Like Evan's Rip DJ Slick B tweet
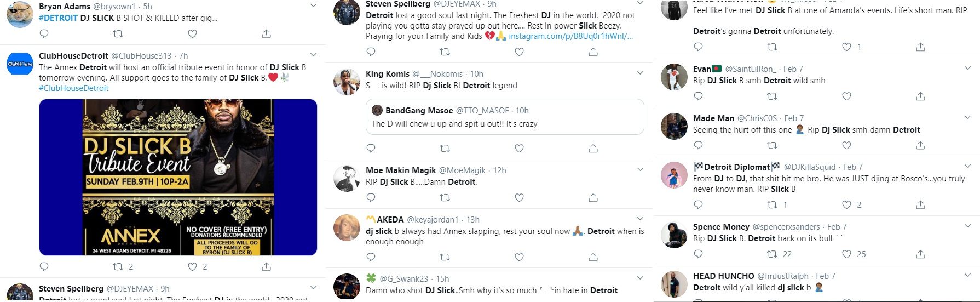This screenshot has height=302, width=980. 846,96
